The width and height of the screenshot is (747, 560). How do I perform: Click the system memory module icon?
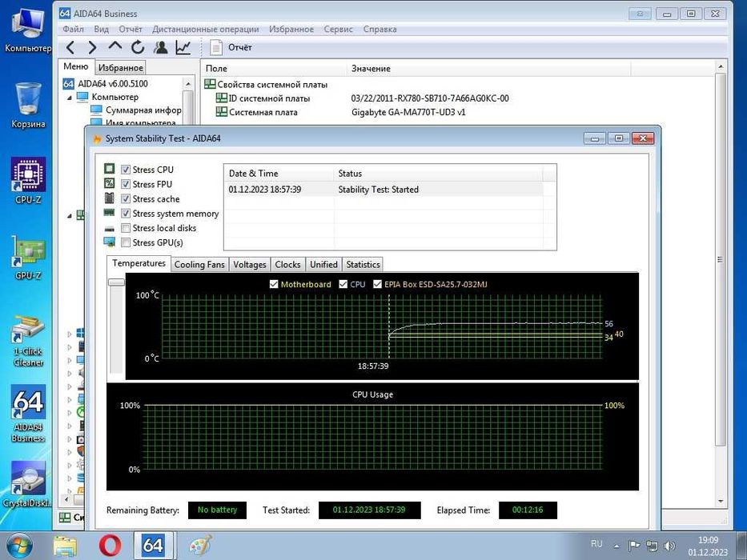tap(109, 213)
